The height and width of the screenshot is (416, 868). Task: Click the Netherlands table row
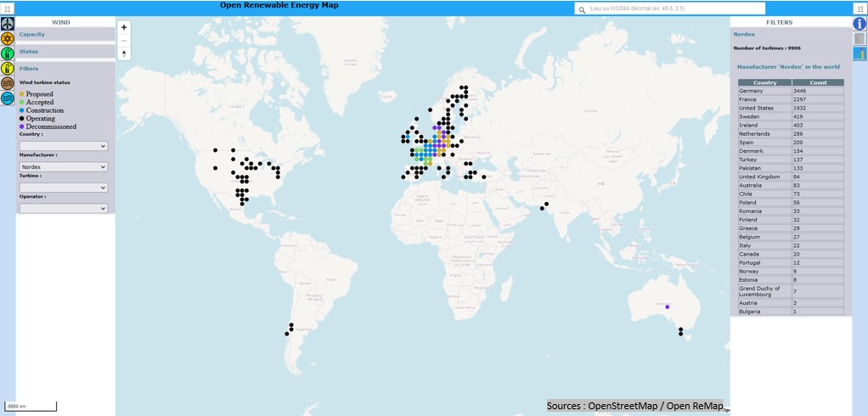point(791,134)
